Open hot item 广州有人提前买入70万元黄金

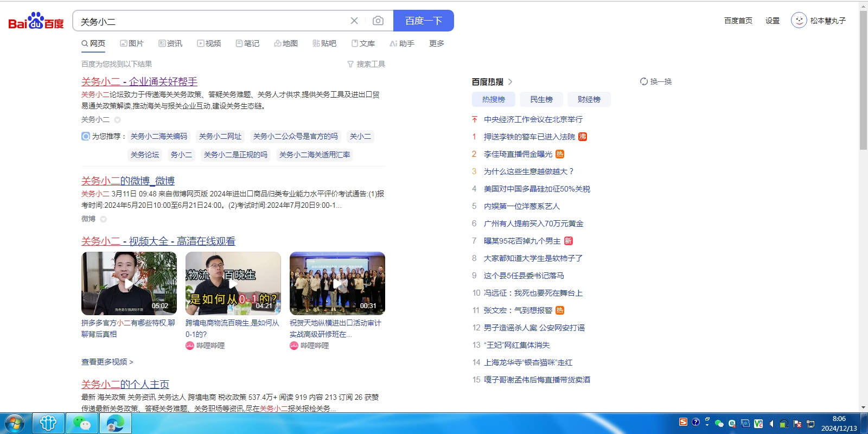(534, 224)
